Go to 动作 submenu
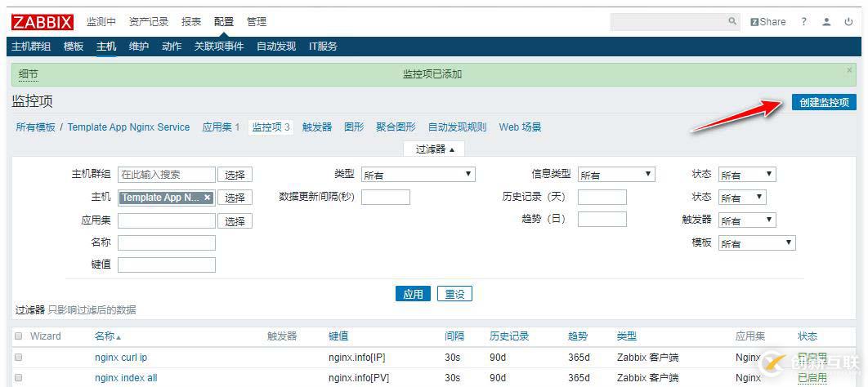This screenshot has width=868, height=387. pos(172,47)
